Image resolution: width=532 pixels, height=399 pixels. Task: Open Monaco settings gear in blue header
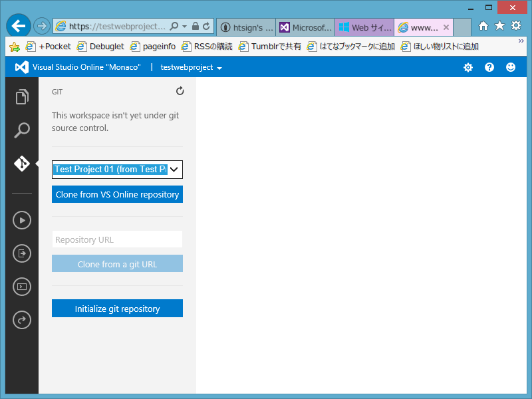coord(468,68)
